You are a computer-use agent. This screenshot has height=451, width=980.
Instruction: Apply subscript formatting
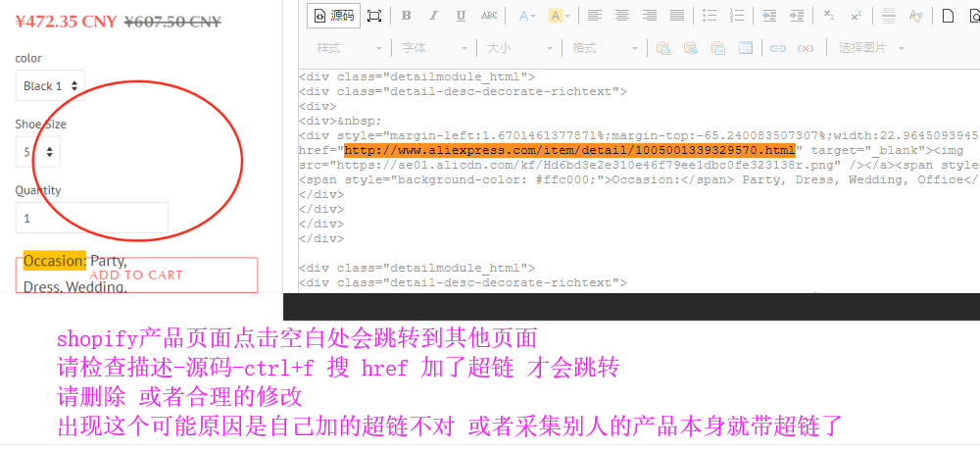(829, 16)
